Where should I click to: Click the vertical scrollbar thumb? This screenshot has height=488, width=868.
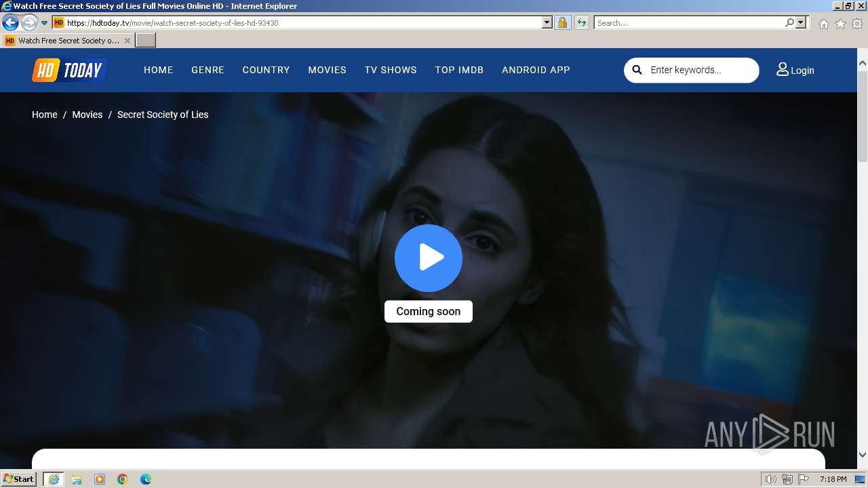(863, 115)
